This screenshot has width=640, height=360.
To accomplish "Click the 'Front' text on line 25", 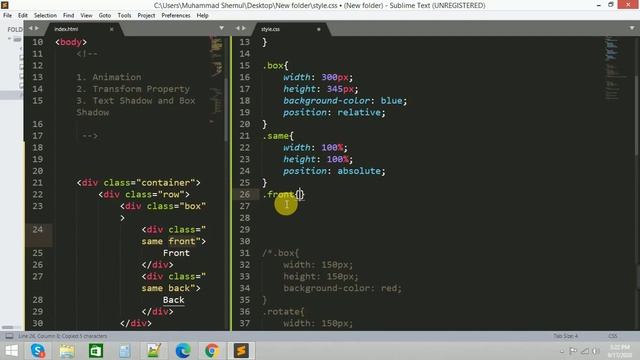I will coord(176,253).
